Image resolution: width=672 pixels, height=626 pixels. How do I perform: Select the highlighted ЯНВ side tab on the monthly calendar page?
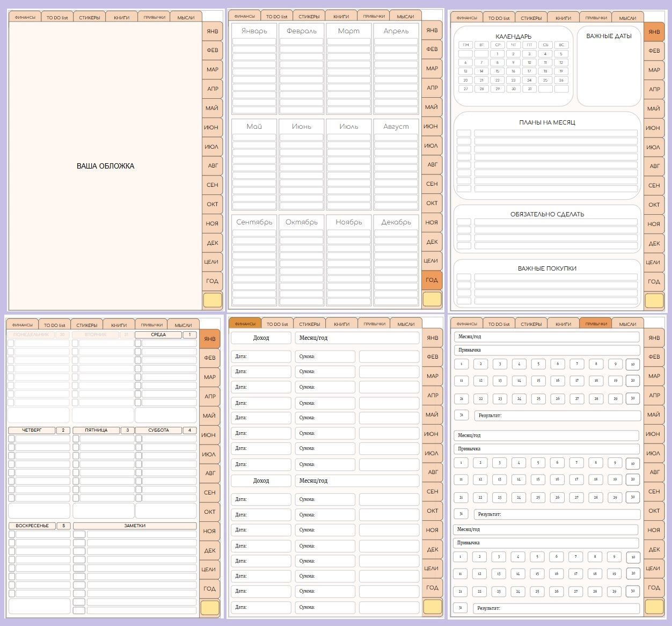pos(654,32)
